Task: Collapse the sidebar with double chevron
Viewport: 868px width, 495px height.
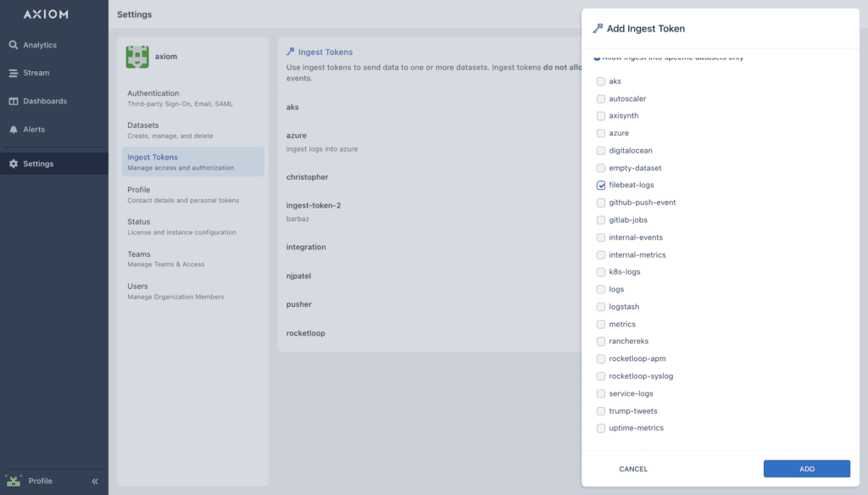Action: [95, 481]
